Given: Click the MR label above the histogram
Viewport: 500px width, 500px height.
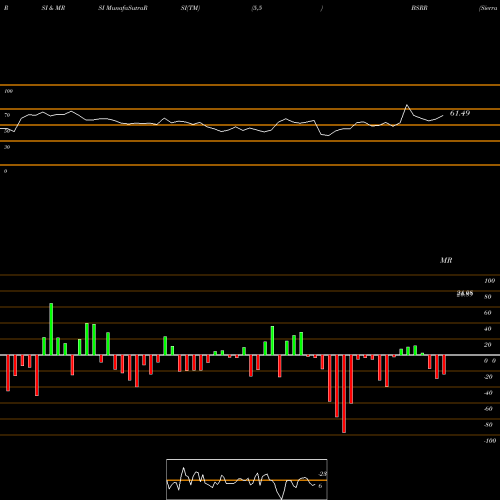Looking at the screenshot, I should pos(446,260).
